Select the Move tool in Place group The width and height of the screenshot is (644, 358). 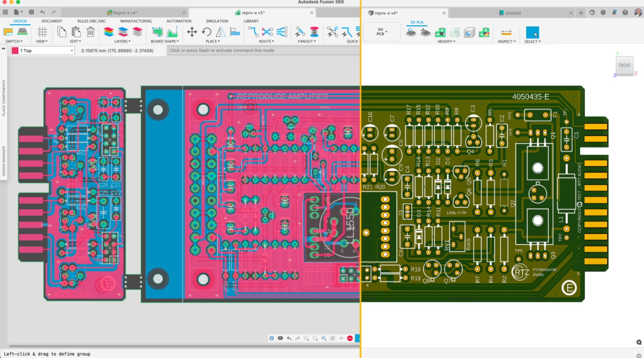coord(192,33)
